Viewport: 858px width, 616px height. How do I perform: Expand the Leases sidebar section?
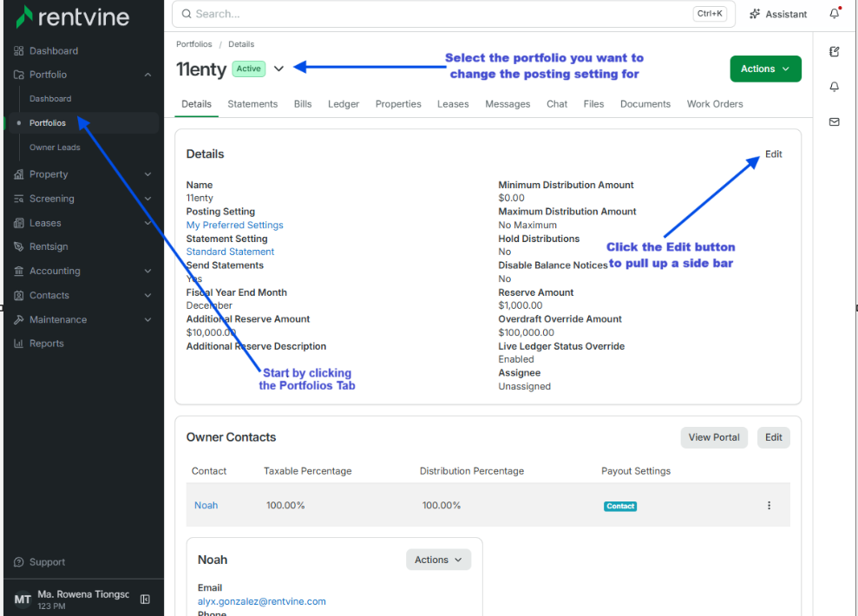(x=147, y=223)
